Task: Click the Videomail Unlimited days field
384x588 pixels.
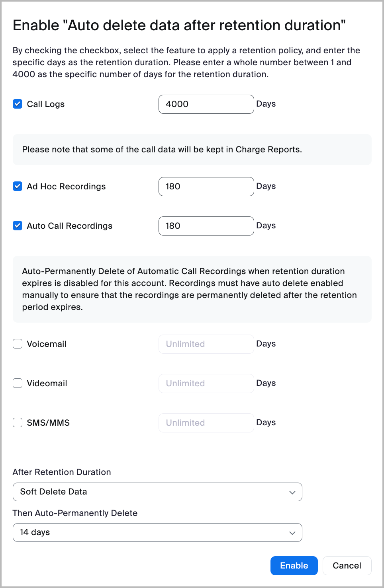Action: click(206, 384)
